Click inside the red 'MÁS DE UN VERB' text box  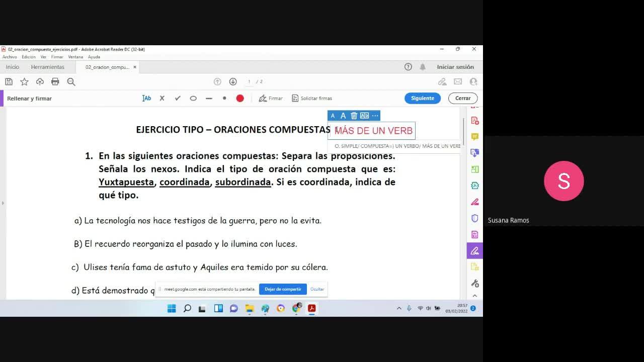click(x=373, y=131)
